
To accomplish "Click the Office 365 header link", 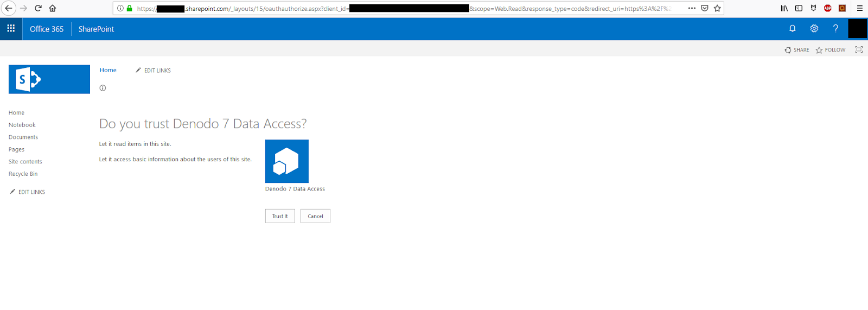I will [x=47, y=29].
